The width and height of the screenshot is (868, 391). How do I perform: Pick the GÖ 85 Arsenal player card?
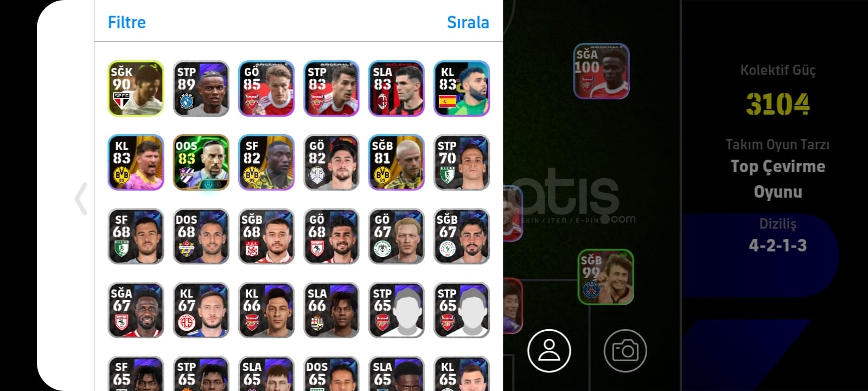coord(266,89)
